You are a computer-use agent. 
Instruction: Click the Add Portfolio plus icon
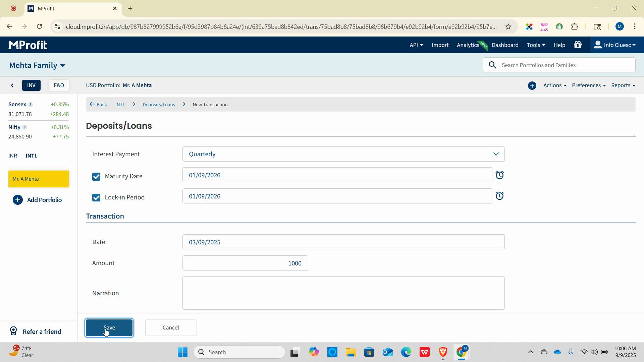pos(18,200)
